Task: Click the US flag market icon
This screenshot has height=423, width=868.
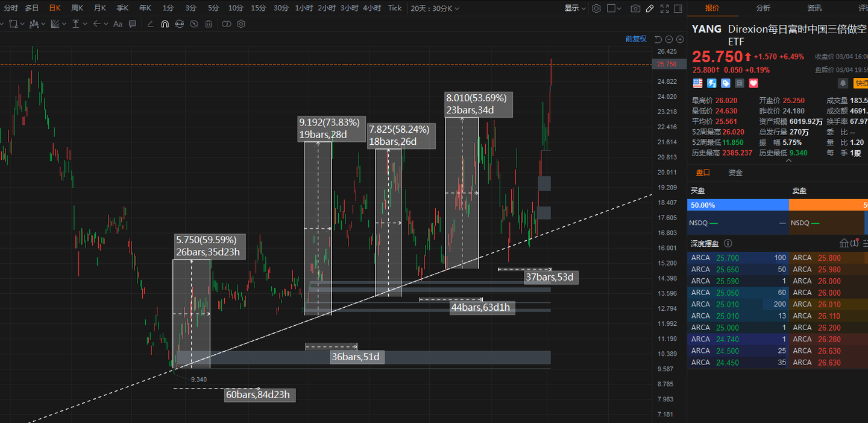Action: 697,83
